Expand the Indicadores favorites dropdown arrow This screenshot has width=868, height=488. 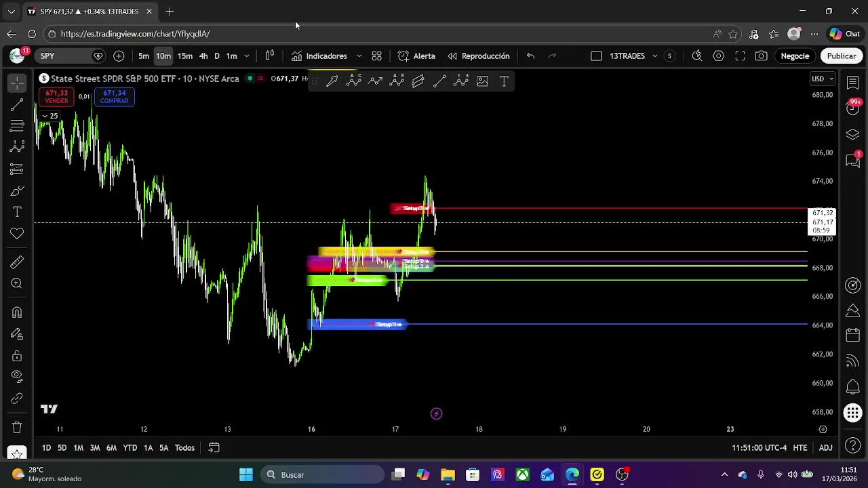point(359,56)
